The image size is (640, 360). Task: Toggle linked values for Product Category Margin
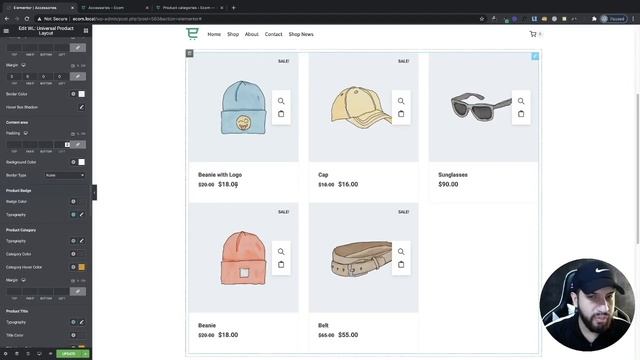pyautogui.click(x=78, y=291)
